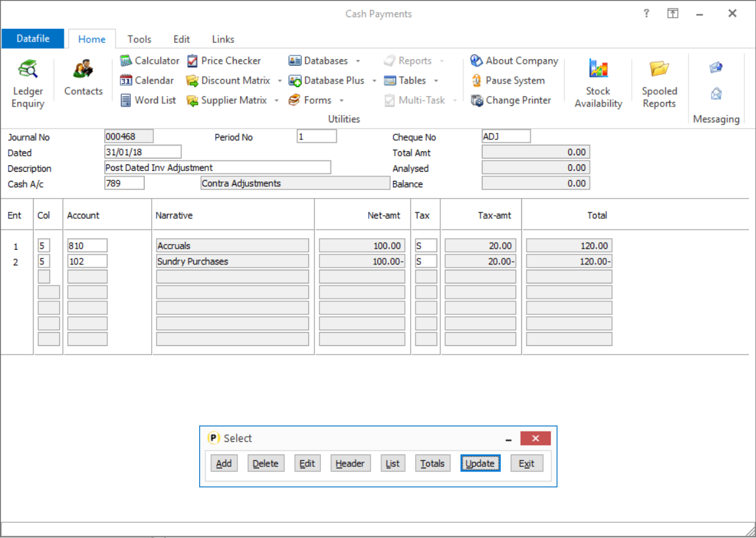756x538 pixels.
Task: Expand the Supplier Matrix dropdown arrow
Action: tap(276, 101)
